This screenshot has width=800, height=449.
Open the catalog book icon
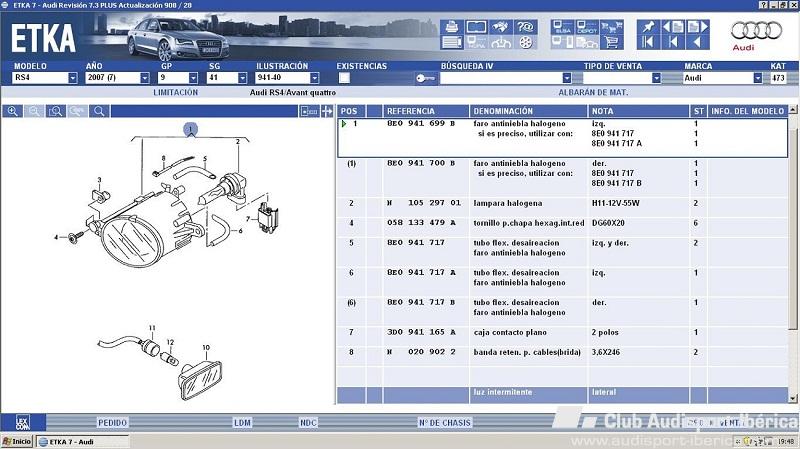click(x=476, y=27)
